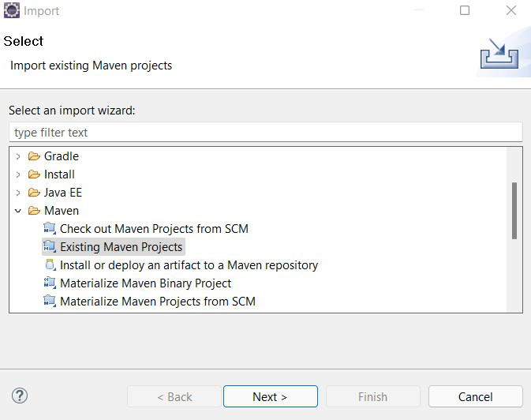This screenshot has height=420, width=531.
Task: Click the Install folder icon
Action: tap(34, 174)
